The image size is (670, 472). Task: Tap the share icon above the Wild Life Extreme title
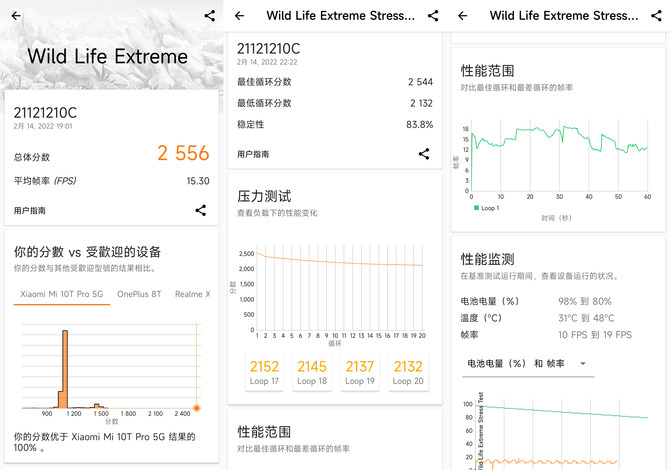click(x=209, y=16)
